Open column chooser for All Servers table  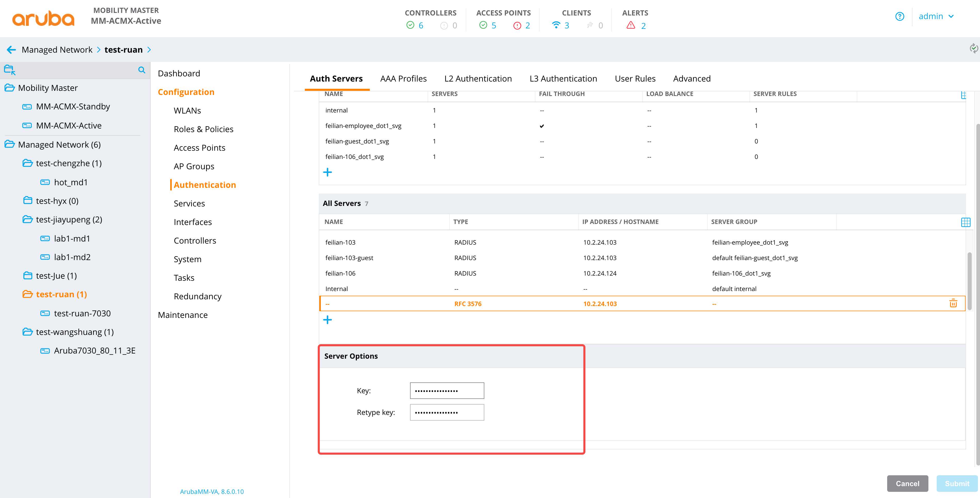coord(966,222)
